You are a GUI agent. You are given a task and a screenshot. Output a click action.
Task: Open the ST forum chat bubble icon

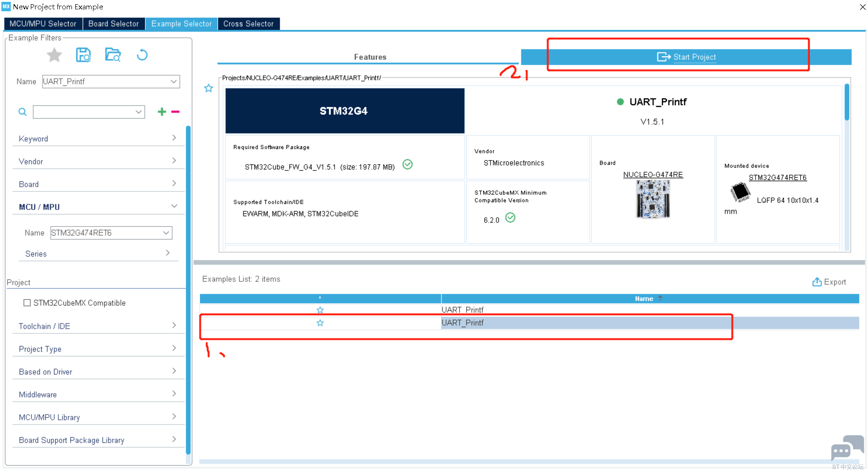coord(847,448)
